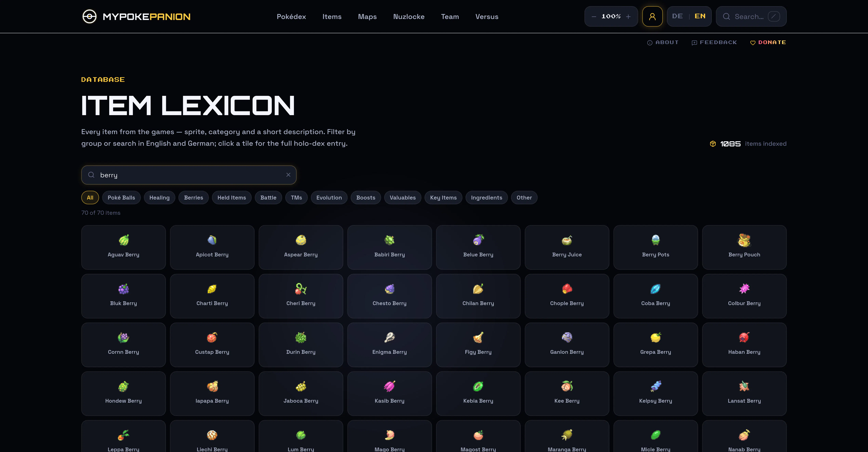
Task: Click the Apicot Berry sprite
Action: (x=212, y=240)
